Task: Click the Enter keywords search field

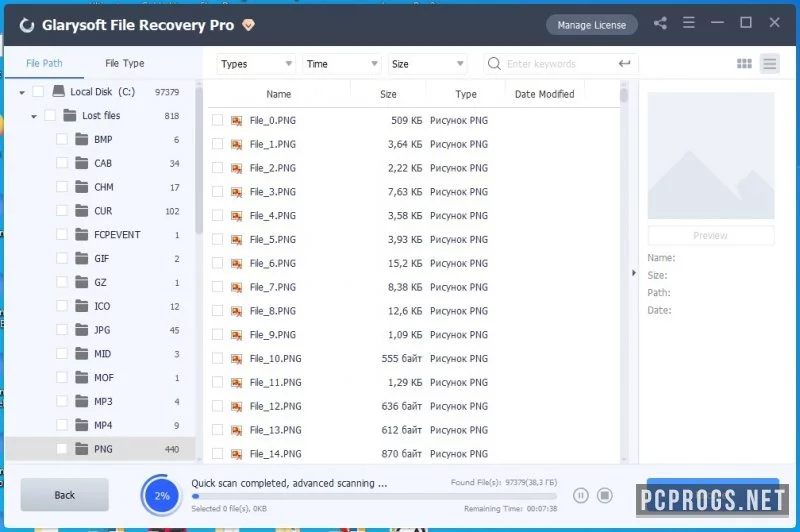Action: point(559,64)
